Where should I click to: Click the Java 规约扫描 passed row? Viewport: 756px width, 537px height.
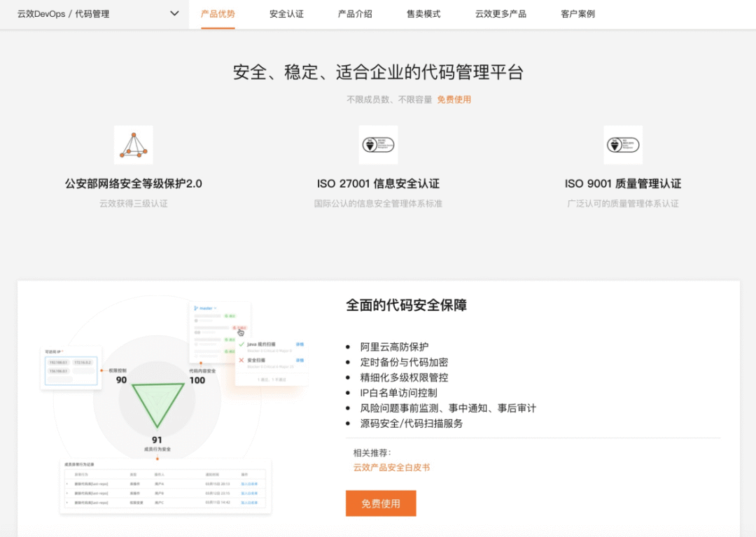(x=272, y=347)
